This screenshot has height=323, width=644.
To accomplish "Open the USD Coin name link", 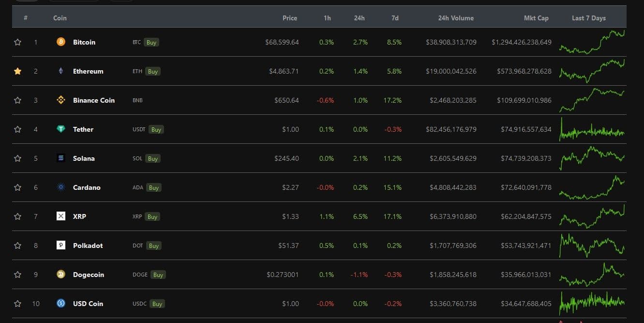I will point(88,304).
